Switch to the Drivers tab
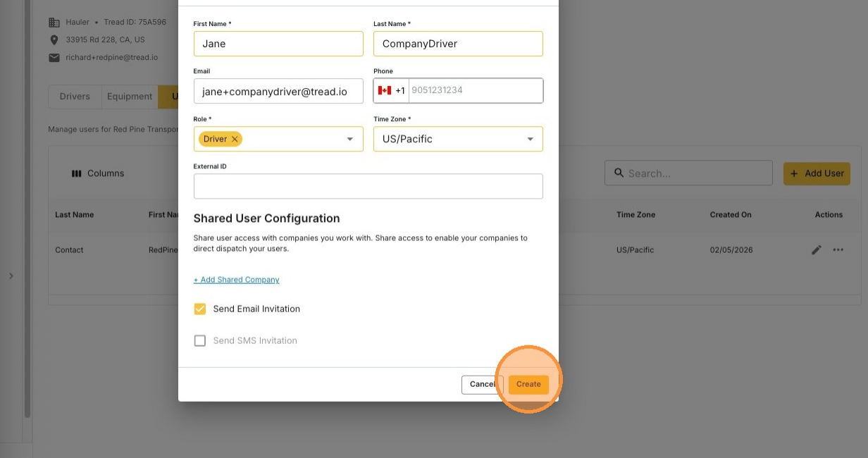This screenshot has height=458, width=868. point(75,97)
